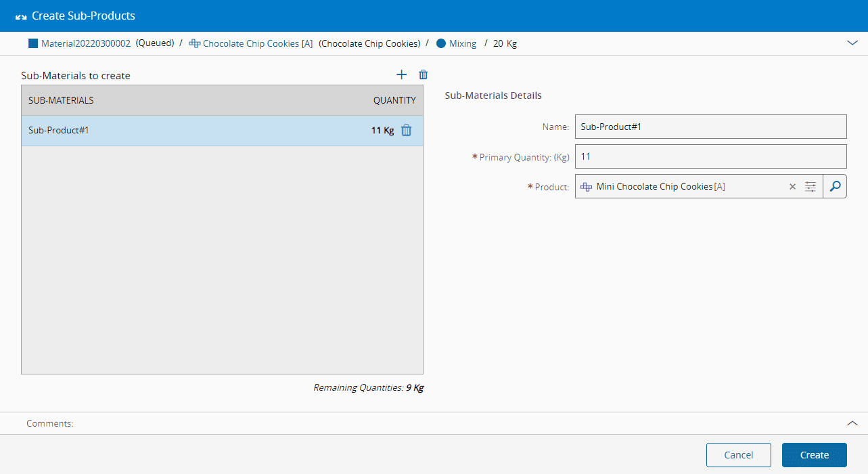Click the Name input field
The height and width of the screenshot is (474, 868).
pos(710,127)
